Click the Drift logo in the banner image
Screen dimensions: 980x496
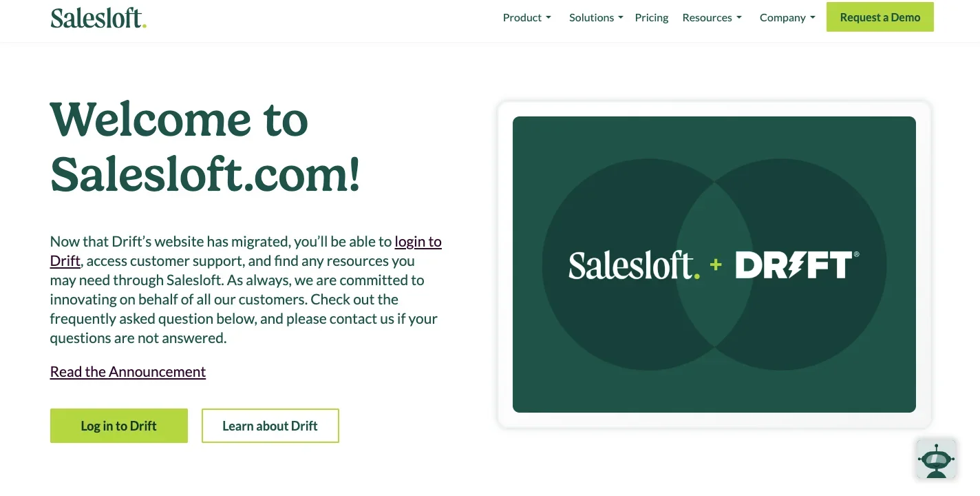pos(797,265)
